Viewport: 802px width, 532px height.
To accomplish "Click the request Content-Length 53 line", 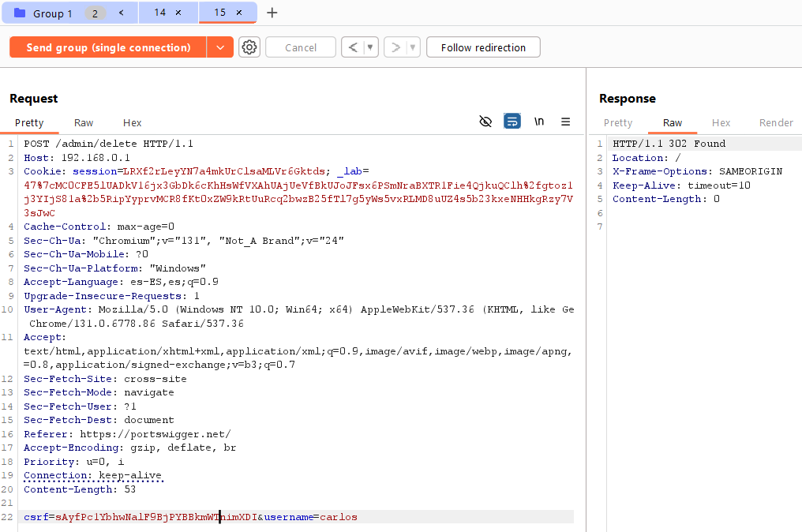I will pyautogui.click(x=80, y=489).
